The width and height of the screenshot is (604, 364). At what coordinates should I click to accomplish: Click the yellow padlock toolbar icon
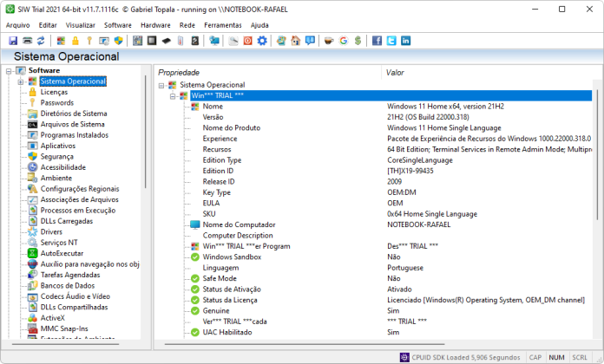click(75, 41)
